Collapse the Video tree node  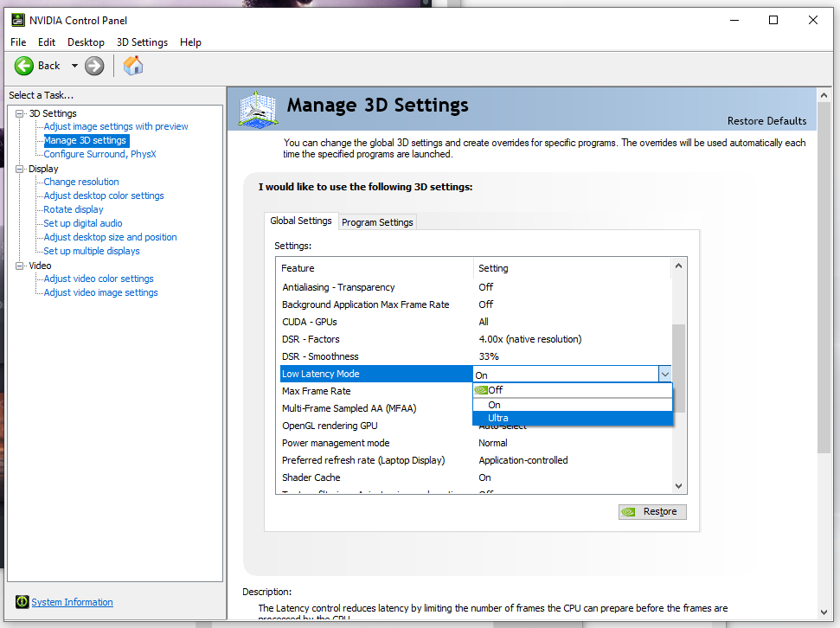(20, 266)
